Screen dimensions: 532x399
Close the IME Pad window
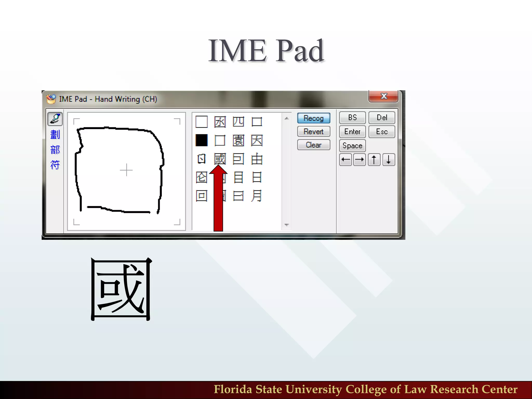click(x=383, y=96)
